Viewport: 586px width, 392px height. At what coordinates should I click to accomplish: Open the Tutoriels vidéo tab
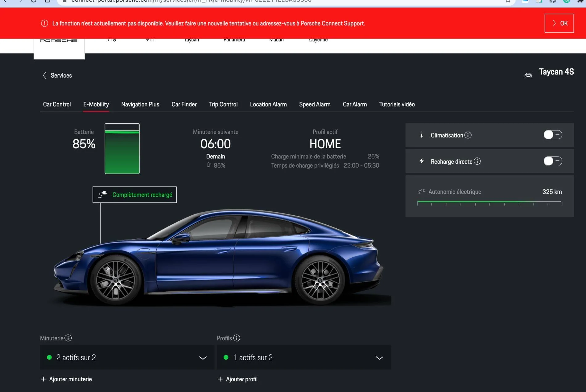click(397, 104)
